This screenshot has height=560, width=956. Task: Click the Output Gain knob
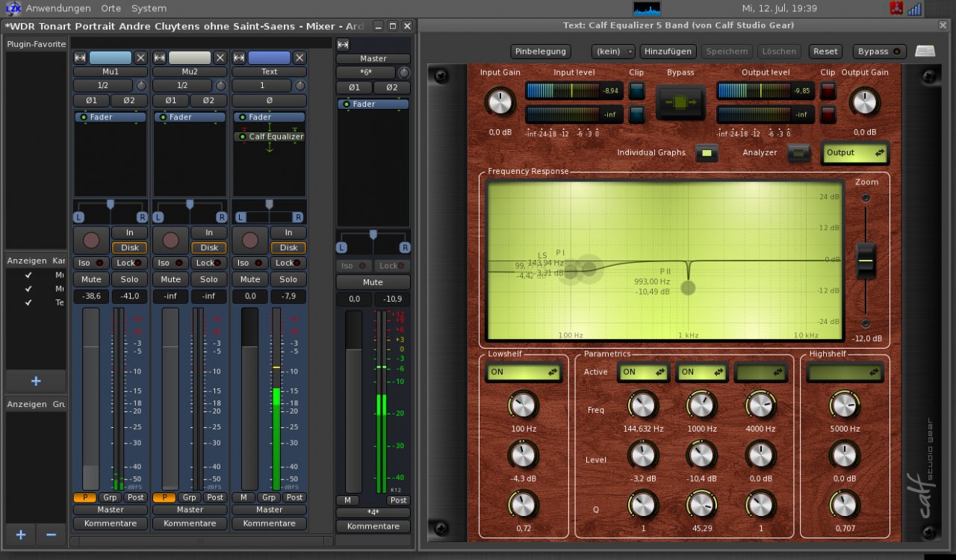tap(864, 101)
